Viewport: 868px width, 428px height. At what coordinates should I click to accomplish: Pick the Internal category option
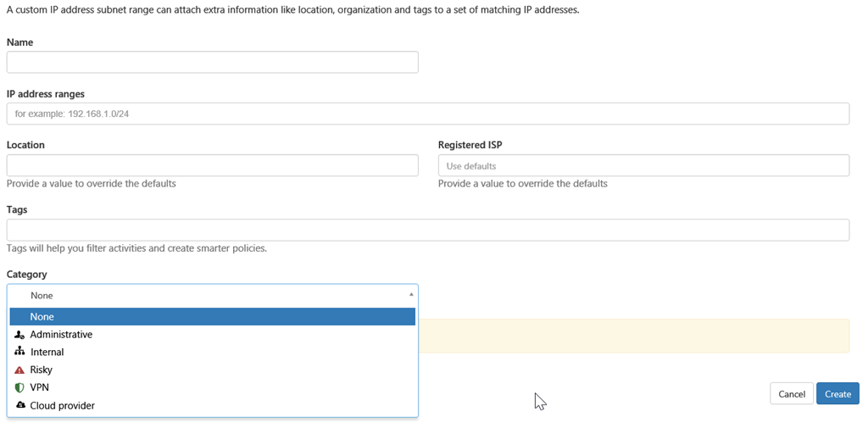click(47, 352)
